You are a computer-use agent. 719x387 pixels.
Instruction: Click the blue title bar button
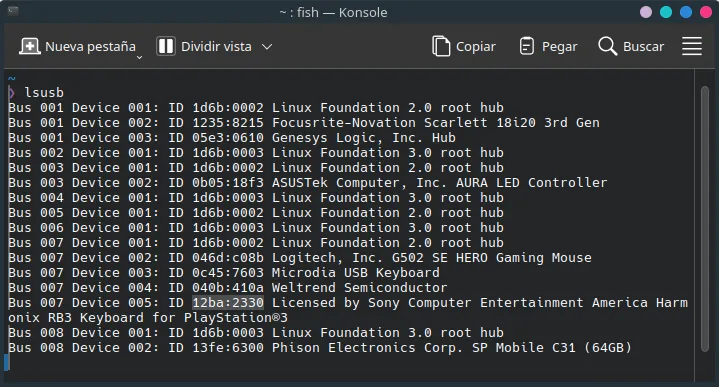(686, 12)
